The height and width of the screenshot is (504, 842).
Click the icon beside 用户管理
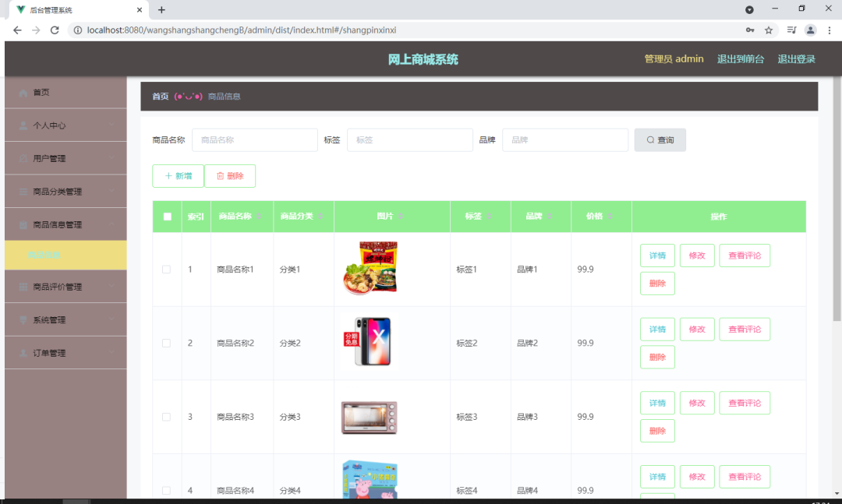pos(23,158)
